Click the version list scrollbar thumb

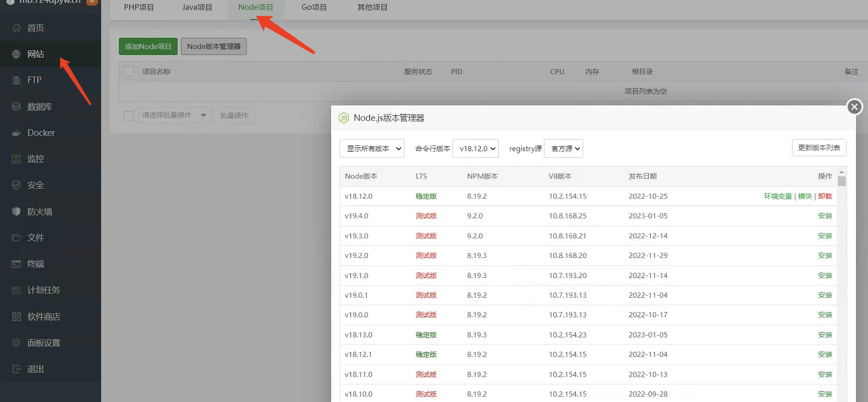click(842, 181)
